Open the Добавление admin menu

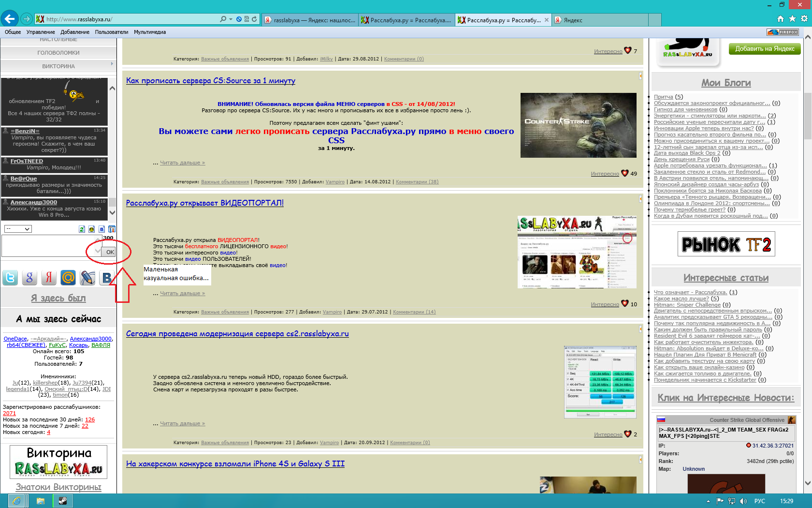click(75, 32)
